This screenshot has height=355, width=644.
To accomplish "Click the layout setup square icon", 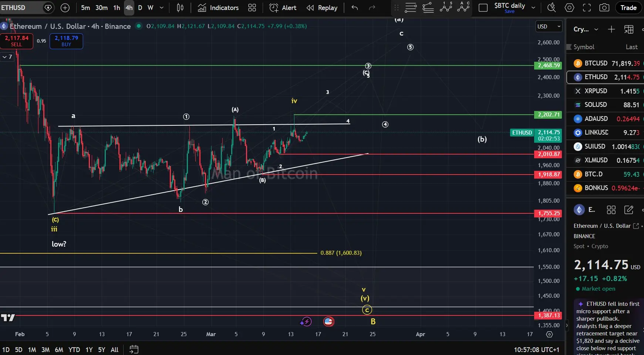I will point(483,8).
